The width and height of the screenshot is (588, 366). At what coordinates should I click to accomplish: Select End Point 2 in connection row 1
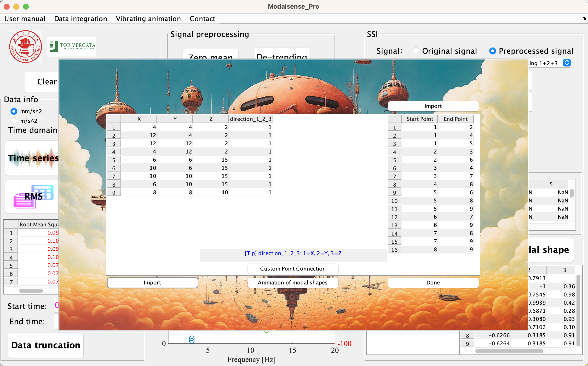pyautogui.click(x=455, y=127)
